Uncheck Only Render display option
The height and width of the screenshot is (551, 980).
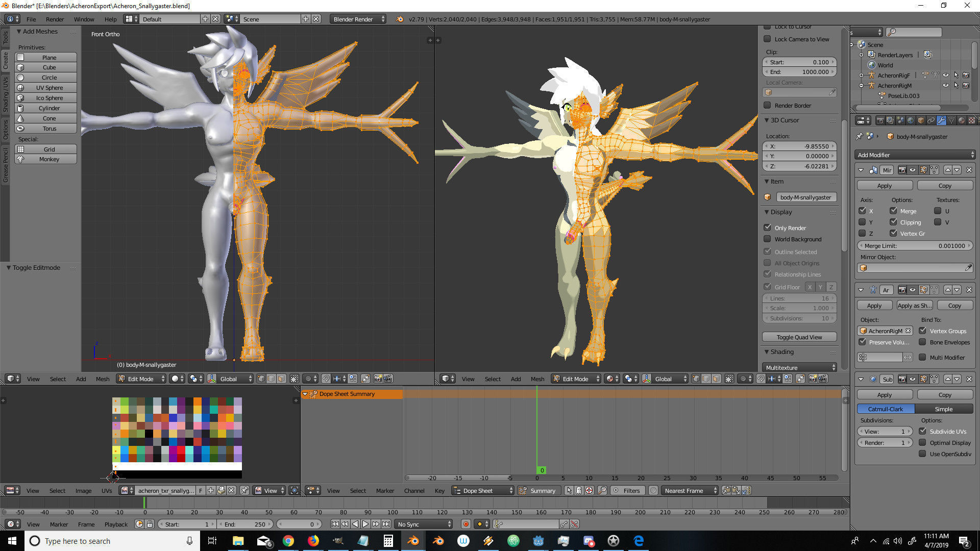pyautogui.click(x=767, y=228)
